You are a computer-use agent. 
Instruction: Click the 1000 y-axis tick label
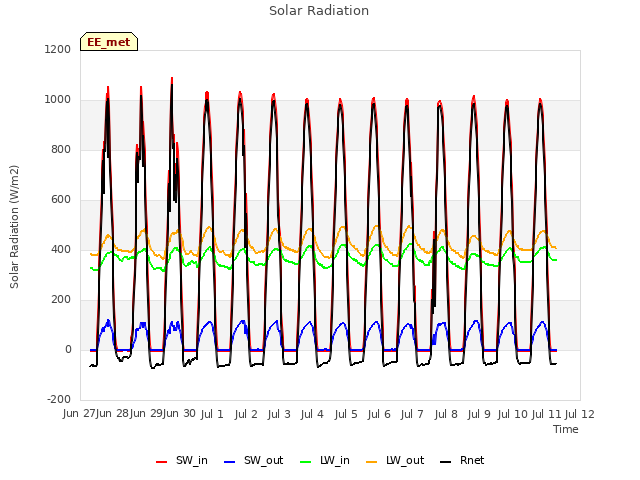[58, 100]
